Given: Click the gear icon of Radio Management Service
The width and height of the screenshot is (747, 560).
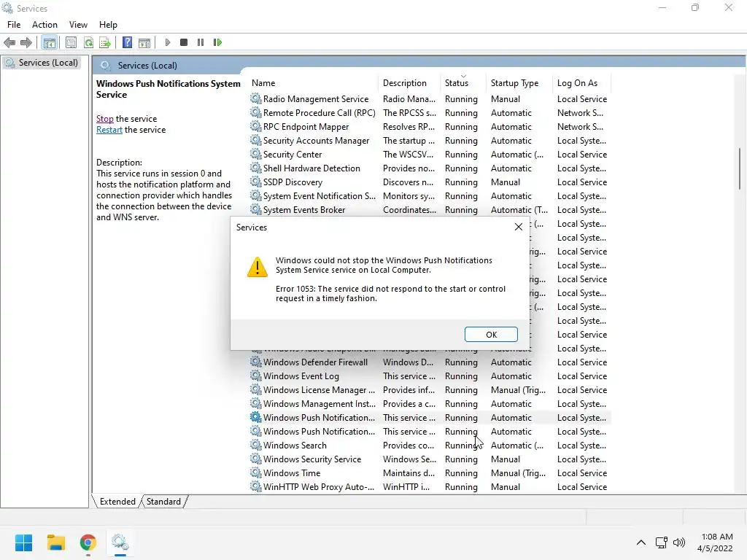Looking at the screenshot, I should tap(256, 98).
